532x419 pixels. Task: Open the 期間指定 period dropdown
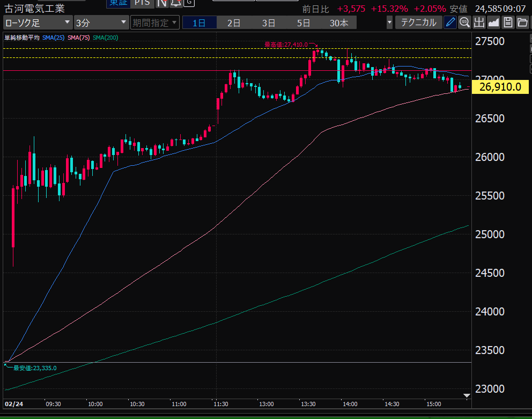click(154, 23)
